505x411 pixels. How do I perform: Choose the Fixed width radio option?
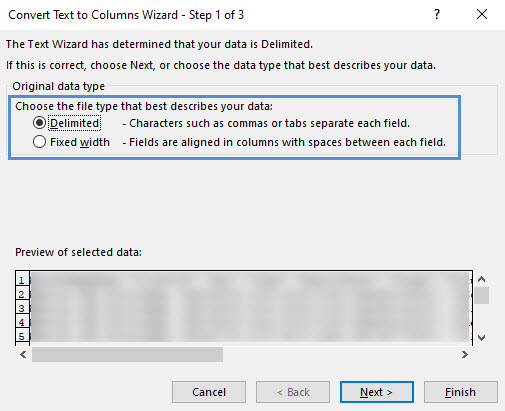(x=39, y=142)
